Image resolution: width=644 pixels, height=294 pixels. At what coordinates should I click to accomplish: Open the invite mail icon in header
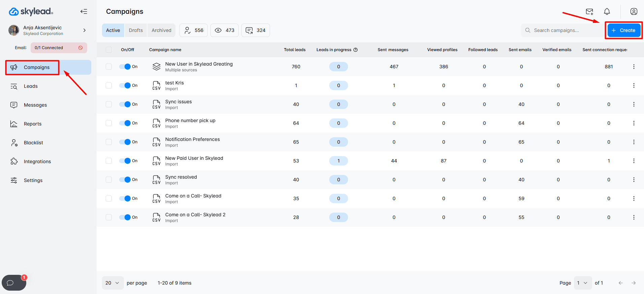[589, 12]
